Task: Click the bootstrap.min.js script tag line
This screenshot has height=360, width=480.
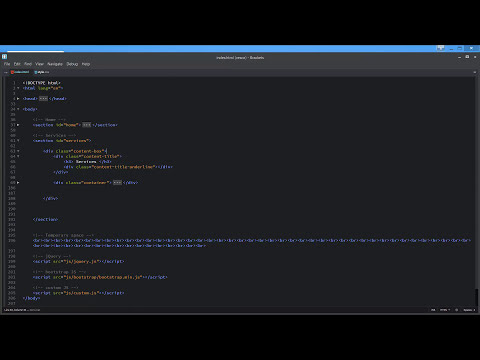Action: (x=100, y=277)
